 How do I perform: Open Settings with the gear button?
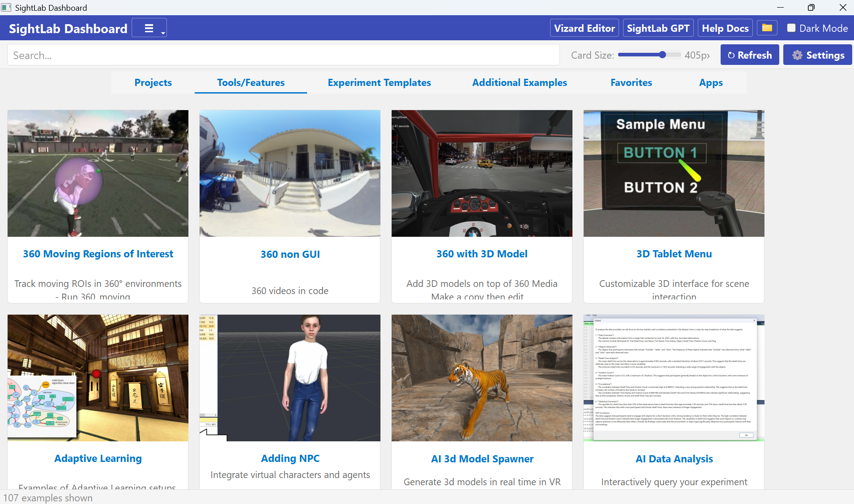point(818,55)
